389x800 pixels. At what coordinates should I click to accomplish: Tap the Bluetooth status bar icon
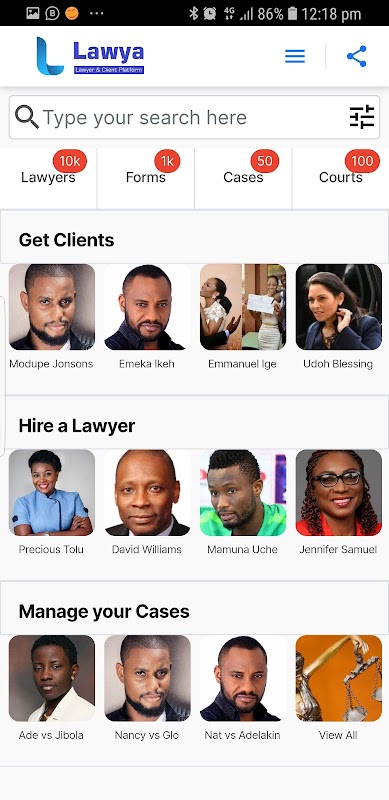[193, 13]
